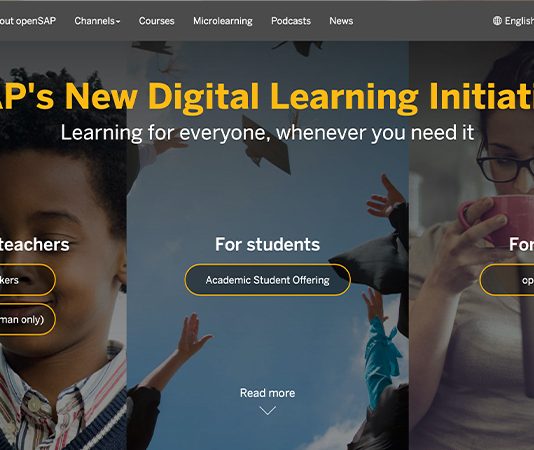Click the About openSAP menu item
The height and width of the screenshot is (450, 534).
(x=28, y=21)
